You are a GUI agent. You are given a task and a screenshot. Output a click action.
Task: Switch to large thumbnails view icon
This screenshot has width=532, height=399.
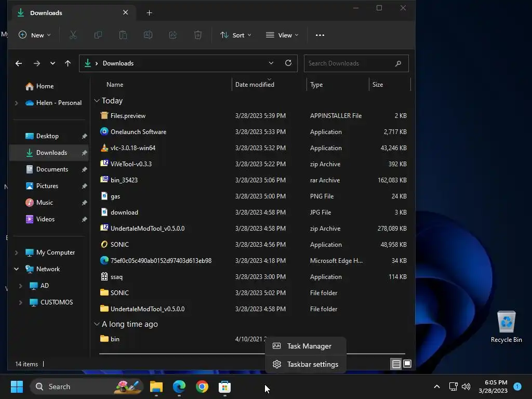click(x=407, y=364)
